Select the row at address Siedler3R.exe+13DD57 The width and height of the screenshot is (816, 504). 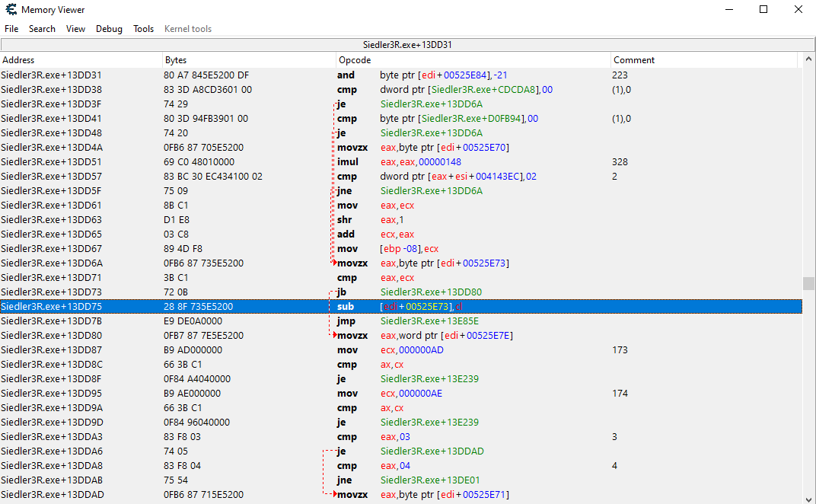pyautogui.click(x=400, y=177)
